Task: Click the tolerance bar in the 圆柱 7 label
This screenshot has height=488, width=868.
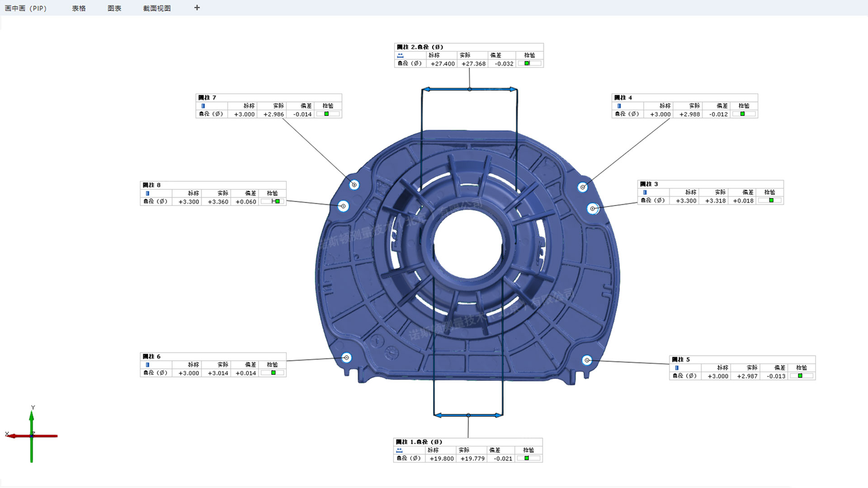Action: pos(328,114)
